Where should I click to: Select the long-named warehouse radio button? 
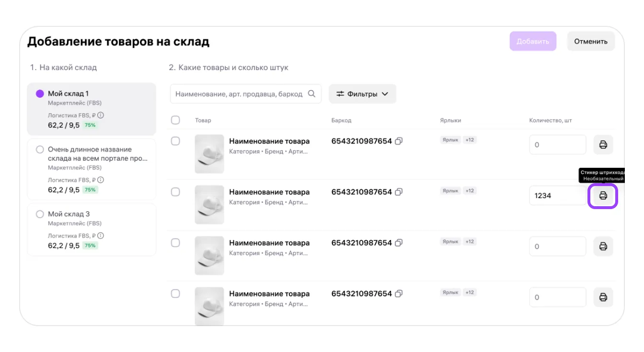pos(40,150)
